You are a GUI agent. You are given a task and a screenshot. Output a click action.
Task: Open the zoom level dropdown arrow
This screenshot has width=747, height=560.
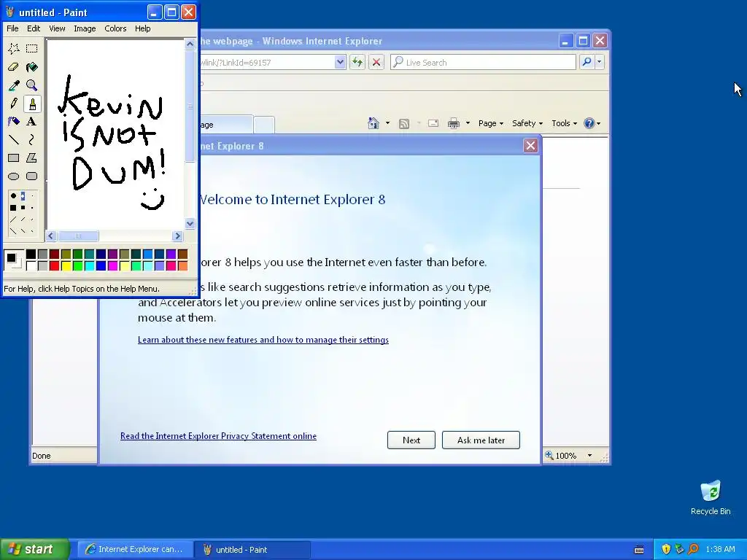589,456
